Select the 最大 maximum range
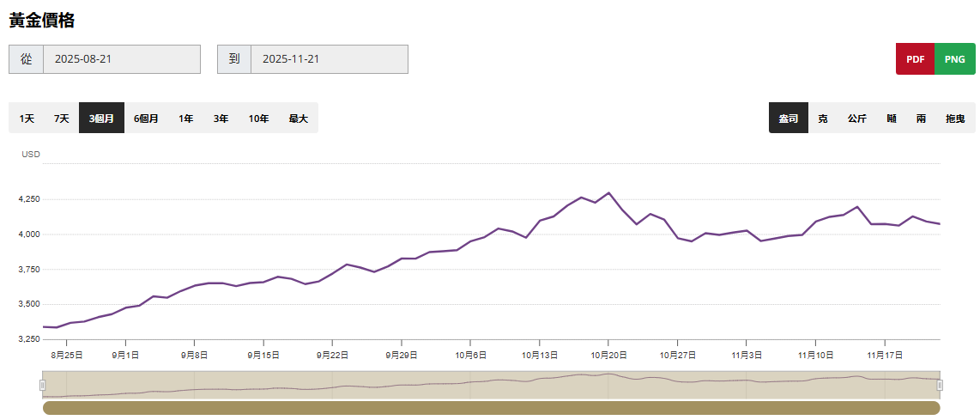The width and height of the screenshot is (980, 420). coord(298,119)
